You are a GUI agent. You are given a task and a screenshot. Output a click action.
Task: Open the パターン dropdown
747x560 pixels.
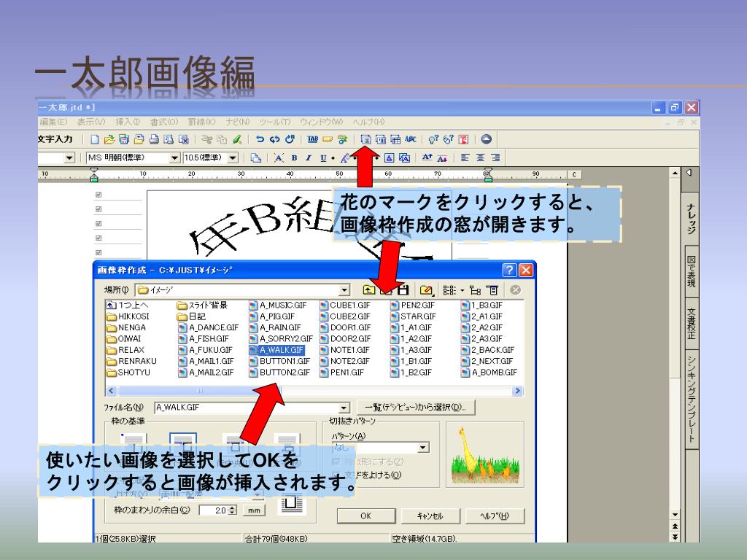point(422,448)
